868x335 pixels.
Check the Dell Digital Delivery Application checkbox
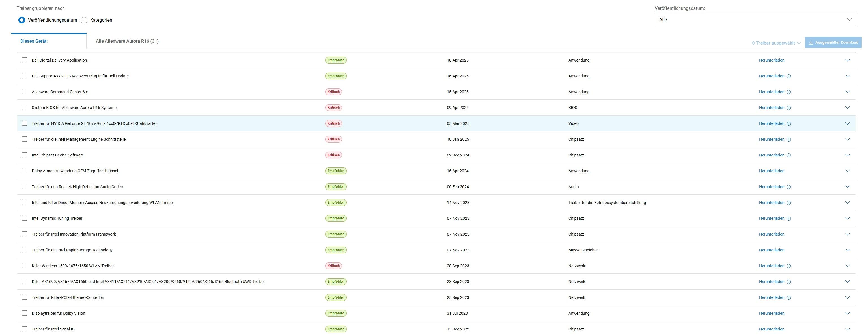25,60
